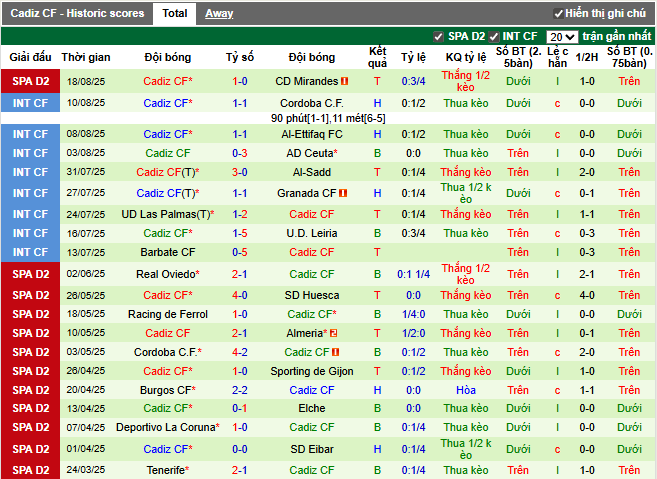Click the Cadiz CF - Historic scores title
This screenshot has height=479, width=657.
tap(77, 13)
